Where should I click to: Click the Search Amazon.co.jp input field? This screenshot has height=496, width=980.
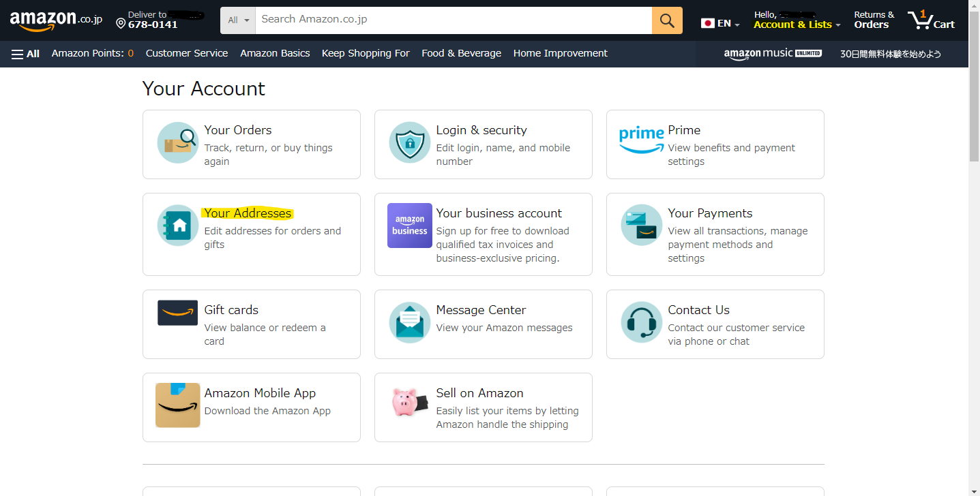[453, 20]
